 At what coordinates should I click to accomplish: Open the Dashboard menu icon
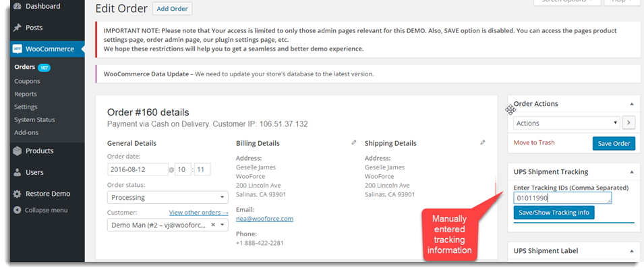pos(17,6)
